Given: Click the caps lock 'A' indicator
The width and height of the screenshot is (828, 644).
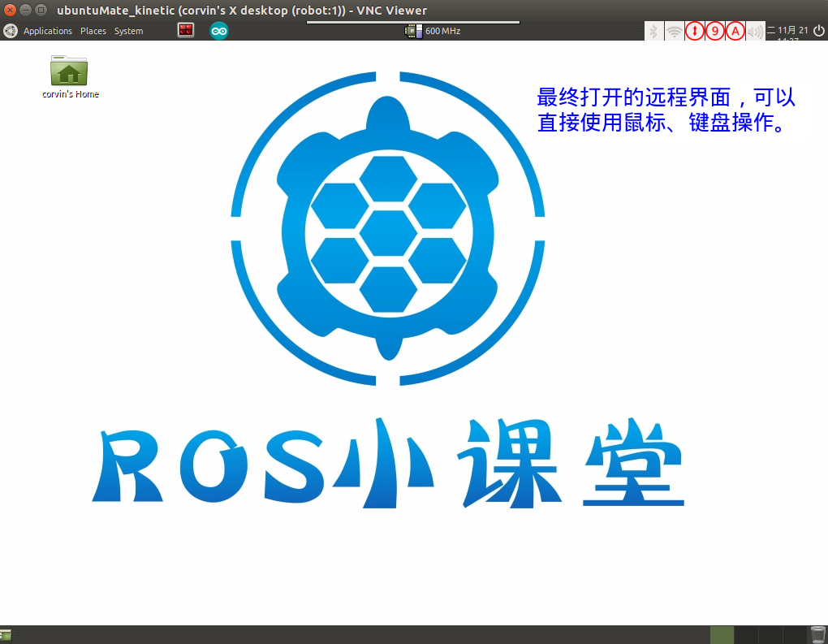Looking at the screenshot, I should pyautogui.click(x=735, y=31).
